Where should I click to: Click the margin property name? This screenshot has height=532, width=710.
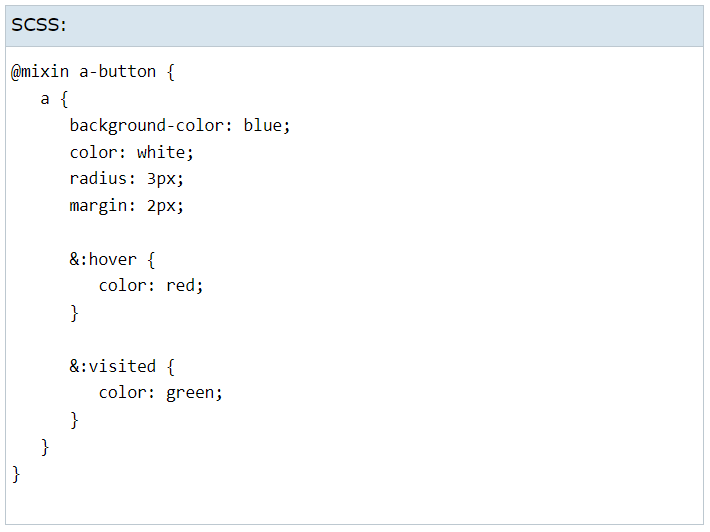(x=98, y=206)
